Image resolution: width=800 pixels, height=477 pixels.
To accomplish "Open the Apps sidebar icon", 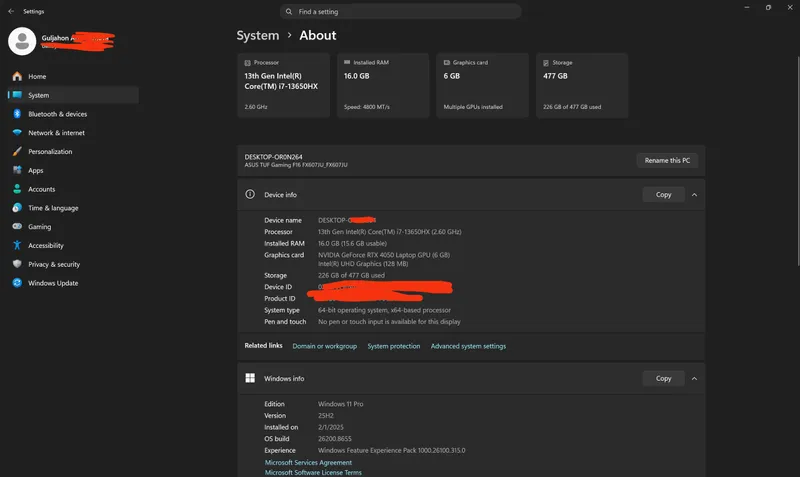I will (17, 170).
